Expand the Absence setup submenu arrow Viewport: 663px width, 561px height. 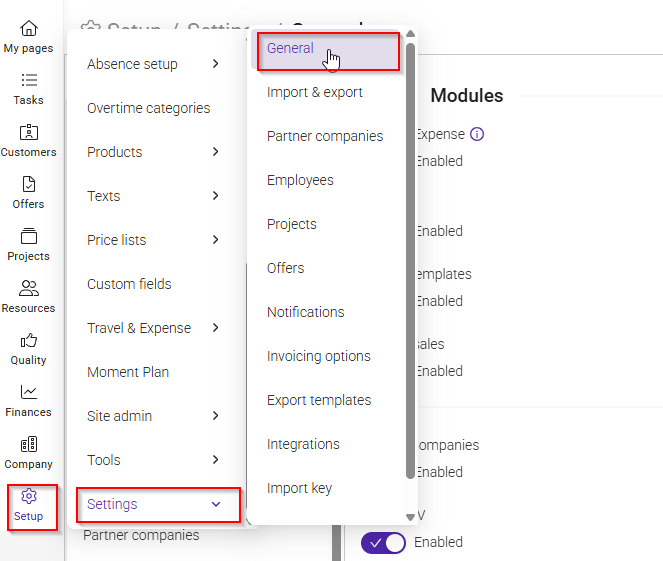(x=216, y=64)
